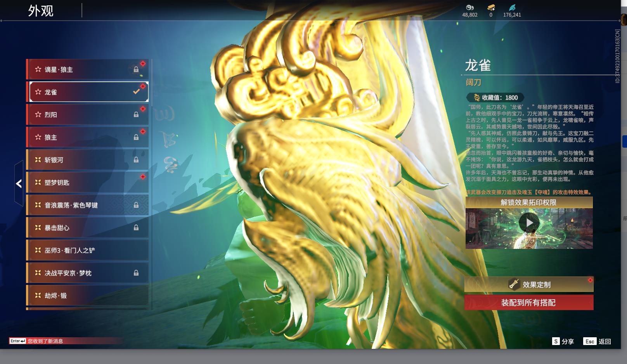Click the 阔刀 weapon type label
Screen dimensions: 627x364
[473, 82]
